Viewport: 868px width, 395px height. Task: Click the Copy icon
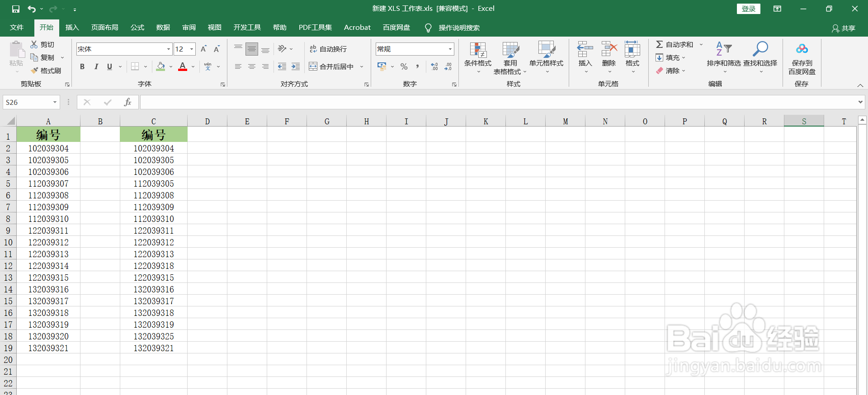pyautogui.click(x=34, y=57)
